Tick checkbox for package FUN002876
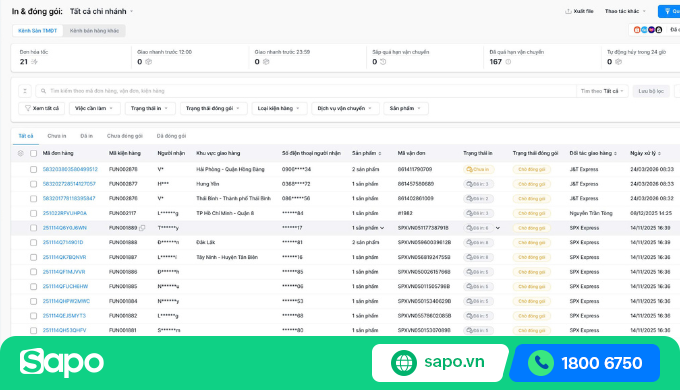The height and width of the screenshot is (390, 680). (33, 199)
